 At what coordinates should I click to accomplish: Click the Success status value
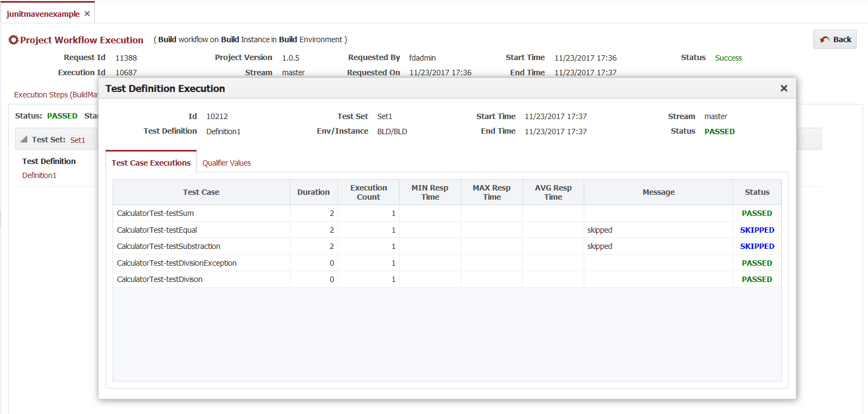[x=728, y=58]
